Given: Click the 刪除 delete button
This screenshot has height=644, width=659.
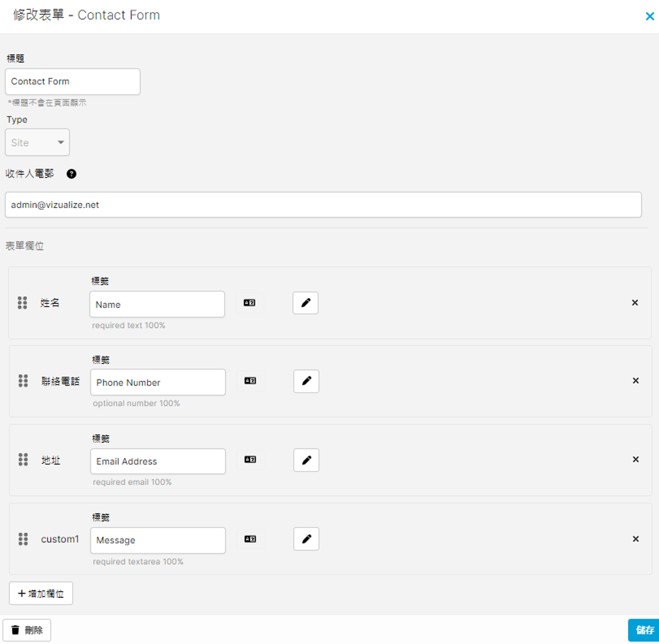Looking at the screenshot, I should tap(27, 630).
